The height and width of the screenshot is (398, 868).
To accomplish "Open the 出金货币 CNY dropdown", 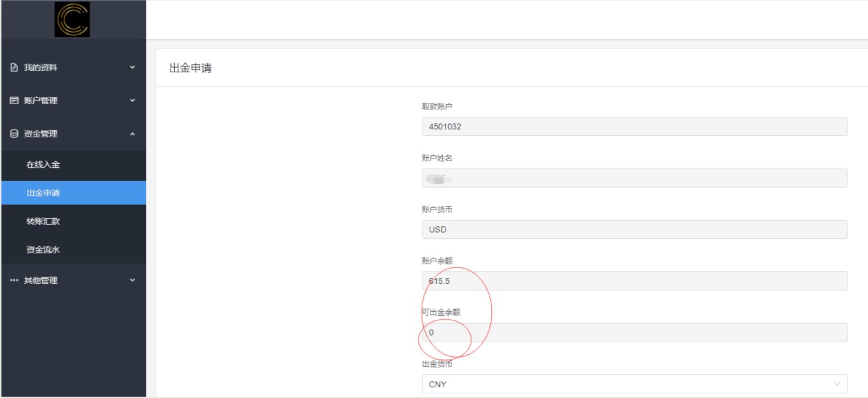I will (x=635, y=384).
